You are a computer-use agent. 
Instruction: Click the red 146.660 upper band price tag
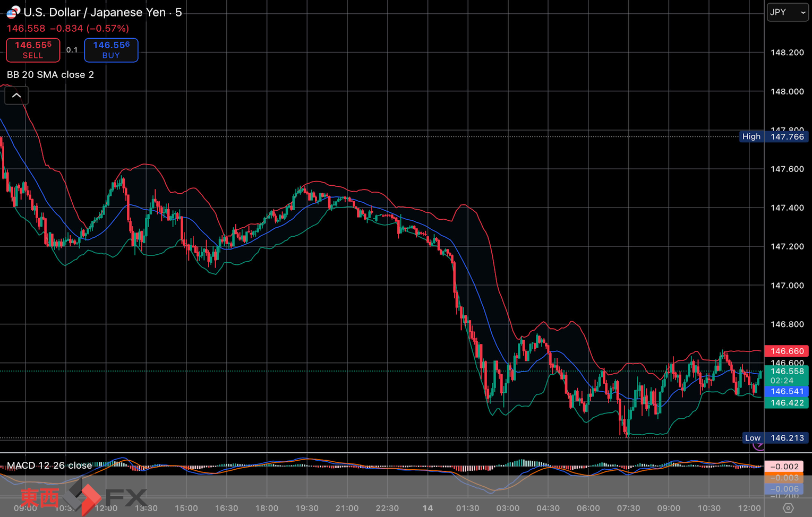pyautogui.click(x=787, y=351)
